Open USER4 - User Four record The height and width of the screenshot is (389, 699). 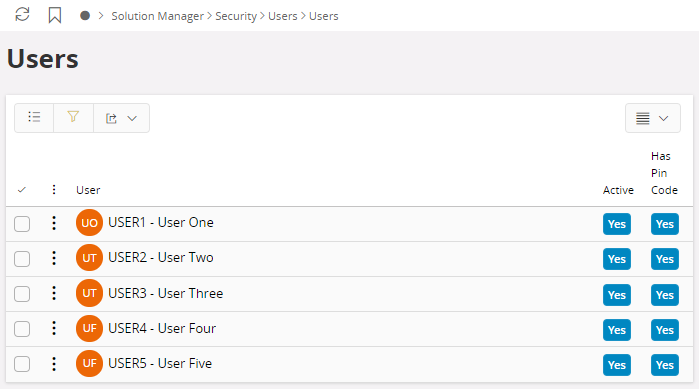(162, 328)
